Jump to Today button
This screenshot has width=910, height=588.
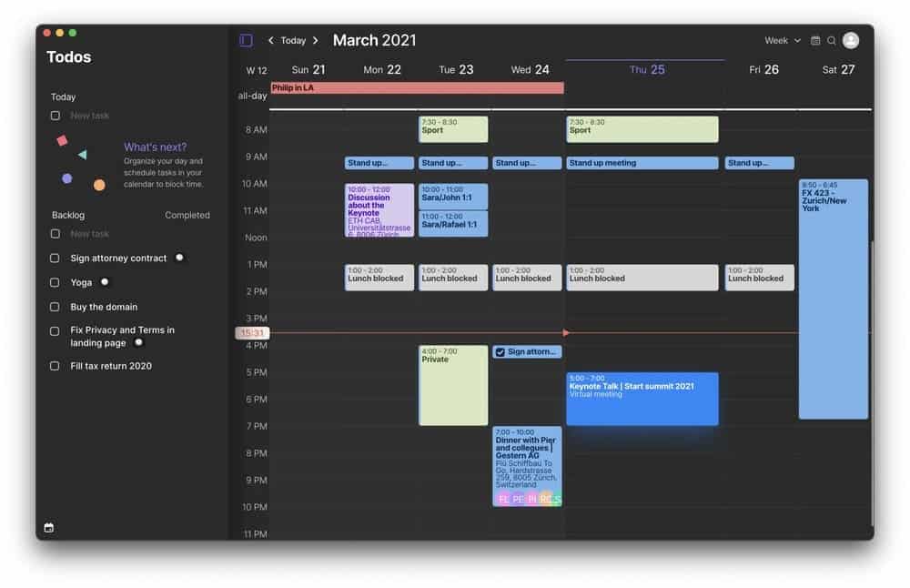293,40
